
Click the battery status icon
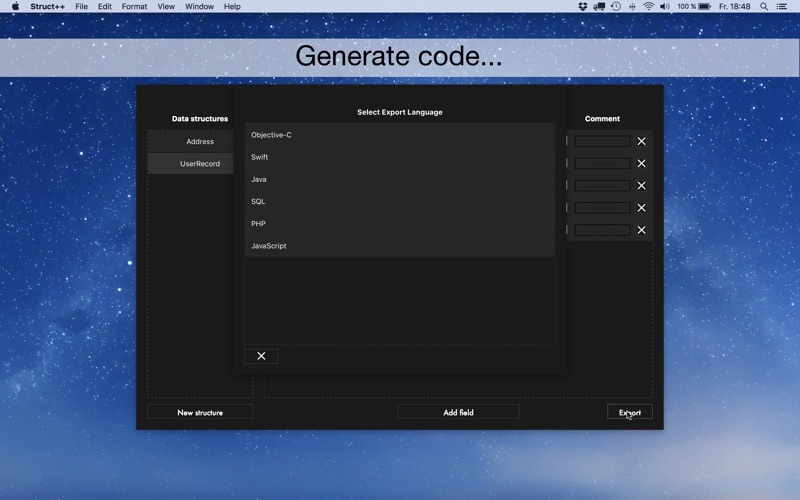coord(705,7)
